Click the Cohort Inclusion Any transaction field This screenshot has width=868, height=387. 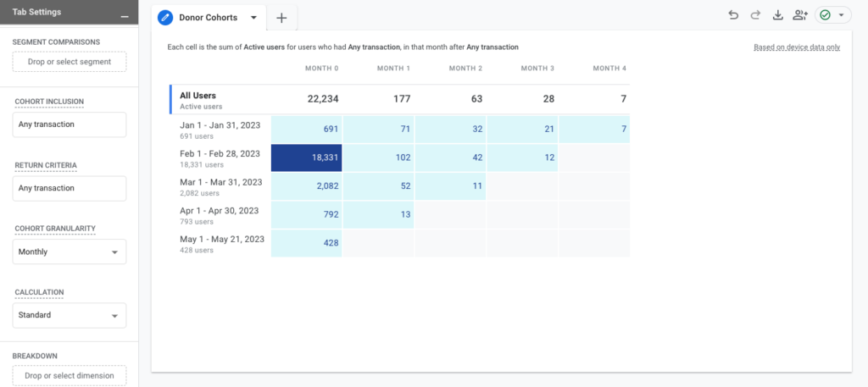pyautogui.click(x=70, y=124)
